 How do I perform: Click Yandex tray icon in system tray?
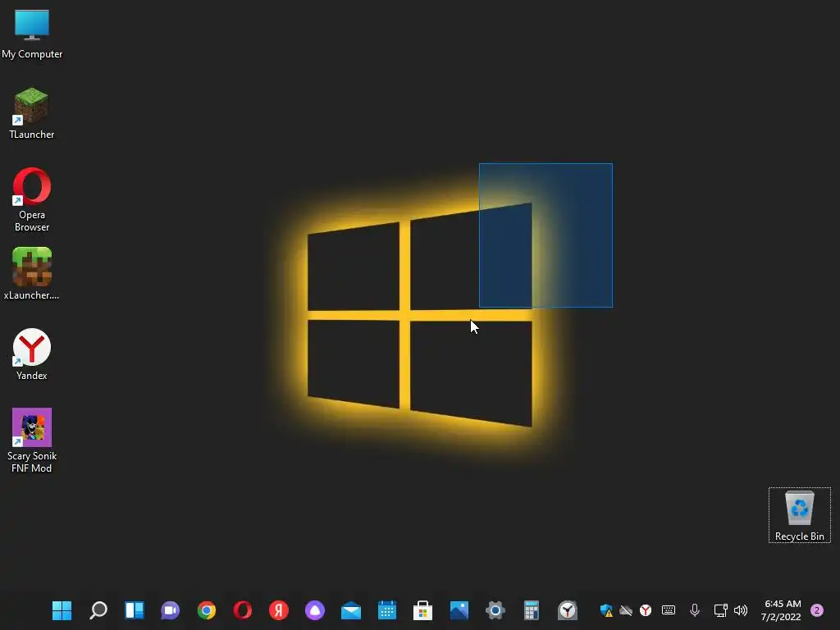coord(646,610)
